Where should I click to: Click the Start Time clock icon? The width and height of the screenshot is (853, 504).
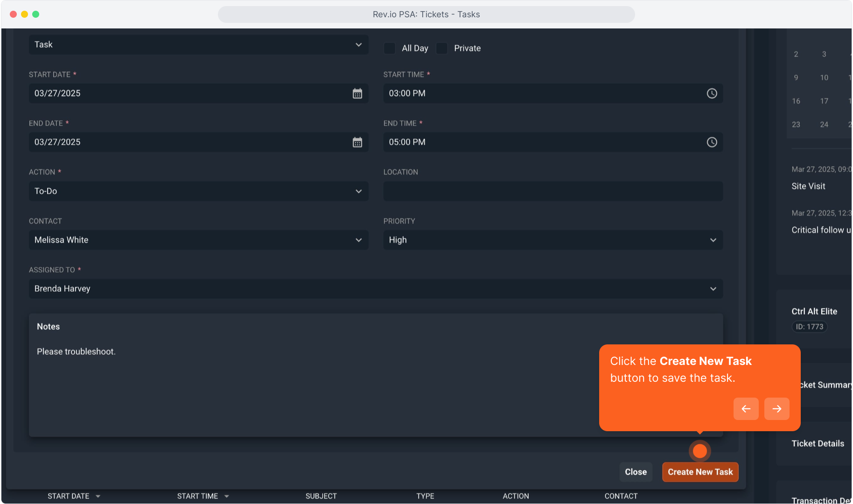(x=712, y=94)
